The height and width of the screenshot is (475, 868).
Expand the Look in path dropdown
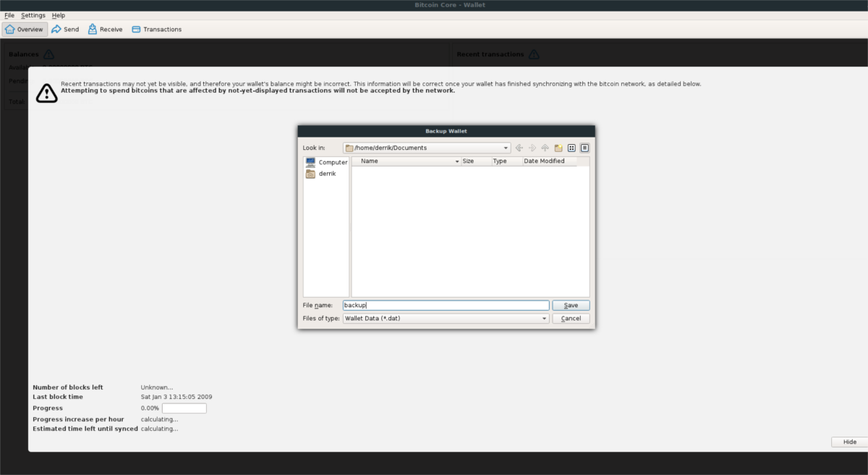(x=506, y=148)
